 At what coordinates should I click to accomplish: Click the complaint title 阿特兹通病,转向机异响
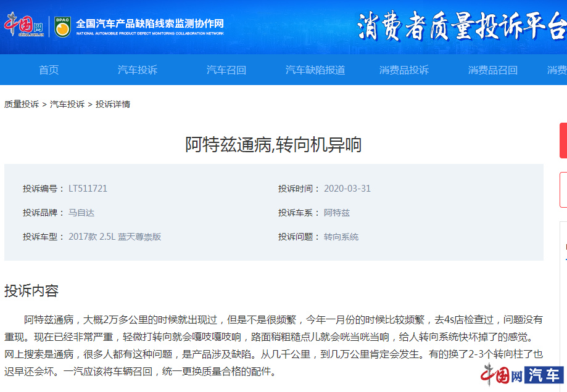(x=273, y=144)
